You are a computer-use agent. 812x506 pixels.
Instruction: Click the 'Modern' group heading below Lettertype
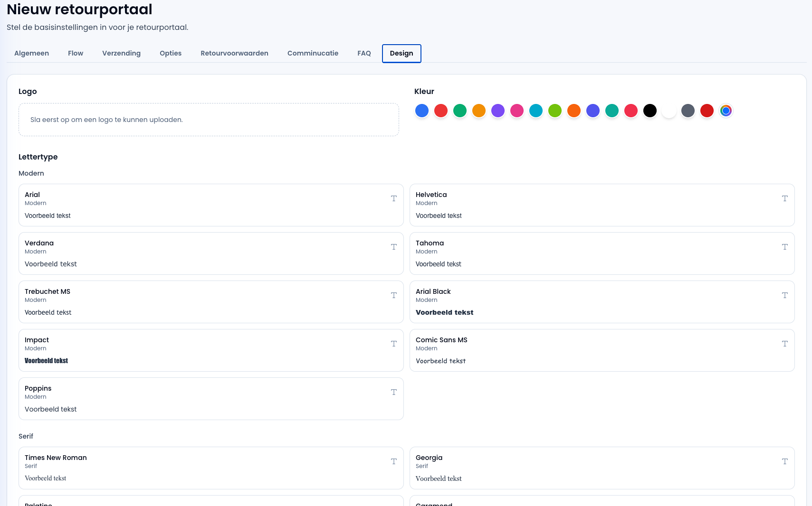click(x=31, y=173)
